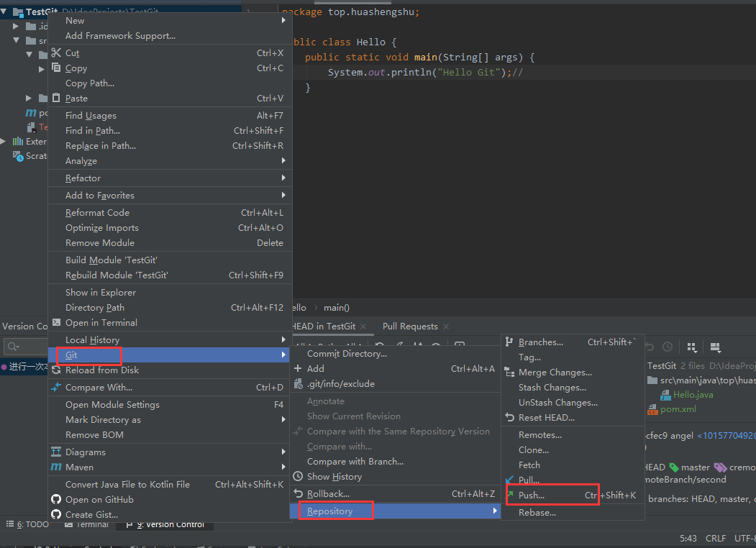Choose Rebase... menu item
This screenshot has width=756, height=548.
point(573,512)
